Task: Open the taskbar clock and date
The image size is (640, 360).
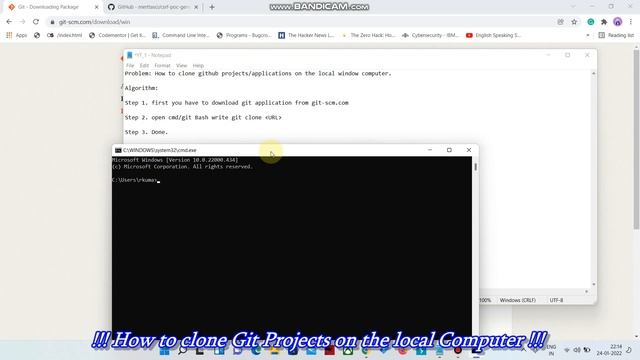Action: pyautogui.click(x=609, y=350)
